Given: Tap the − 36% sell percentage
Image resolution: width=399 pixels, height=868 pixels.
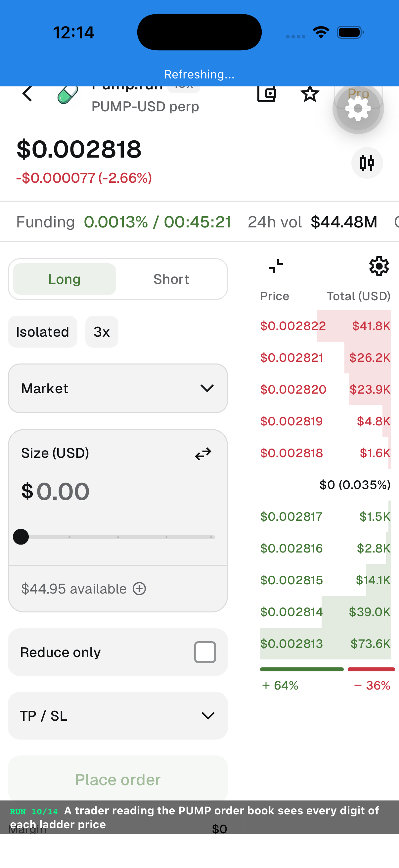Looking at the screenshot, I should (x=372, y=685).
